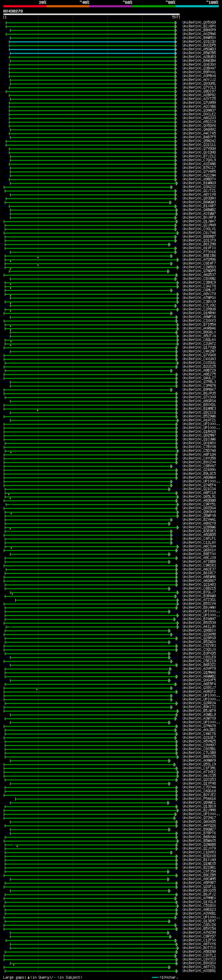
Task: Click the UniRef100_C8SLE9 label
Action: pyautogui.click(x=199, y=657)
